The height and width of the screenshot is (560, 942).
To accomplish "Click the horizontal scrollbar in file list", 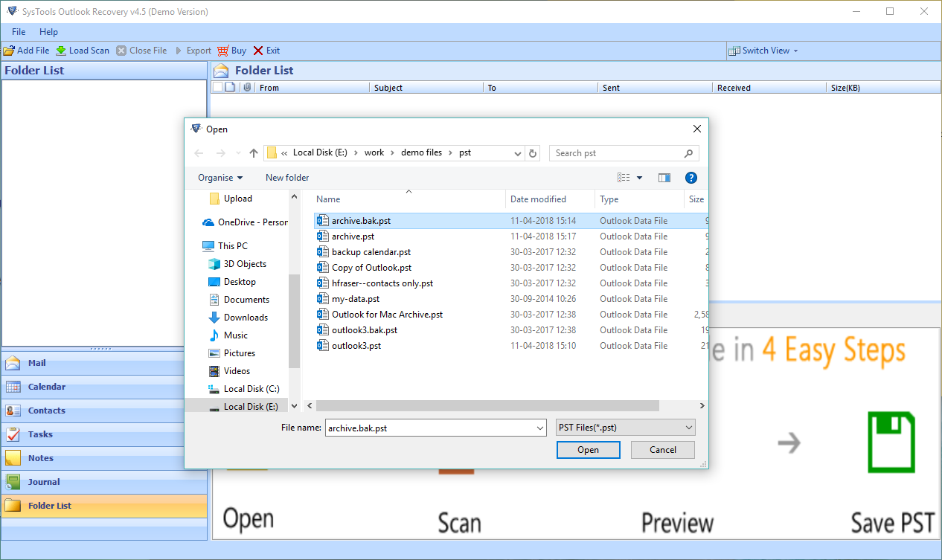I will point(487,406).
